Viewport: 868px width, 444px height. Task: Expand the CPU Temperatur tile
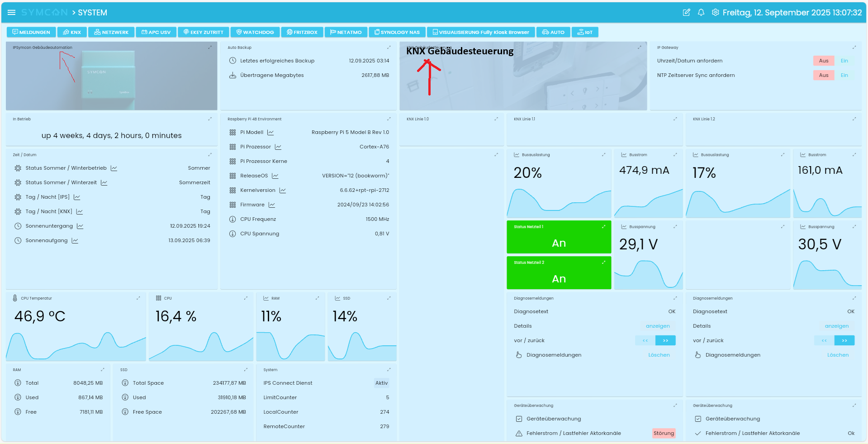[x=138, y=298]
